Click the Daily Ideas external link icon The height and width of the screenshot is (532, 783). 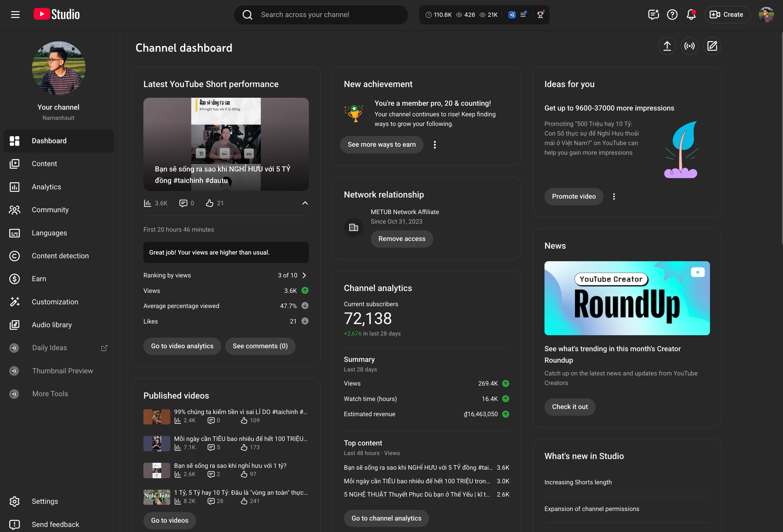coord(104,348)
